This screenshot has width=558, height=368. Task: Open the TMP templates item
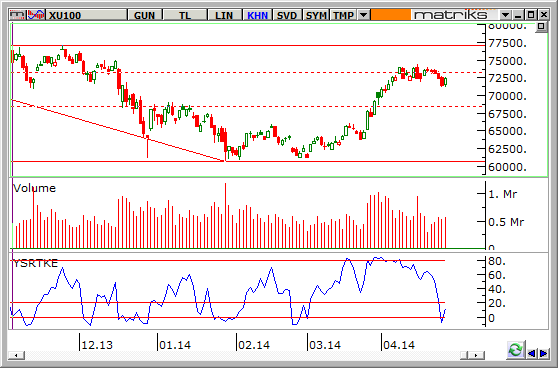click(344, 15)
